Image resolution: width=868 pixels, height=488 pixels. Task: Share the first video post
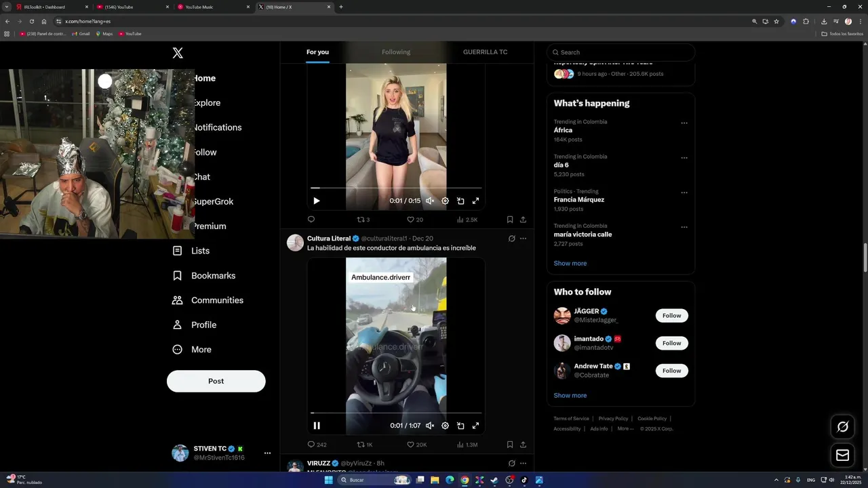click(523, 220)
